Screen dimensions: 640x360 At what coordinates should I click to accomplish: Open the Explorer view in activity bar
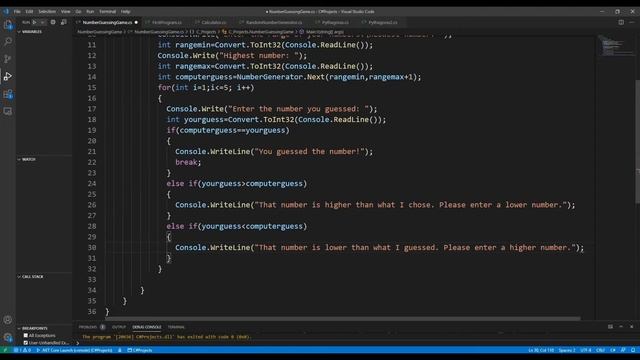click(8, 24)
